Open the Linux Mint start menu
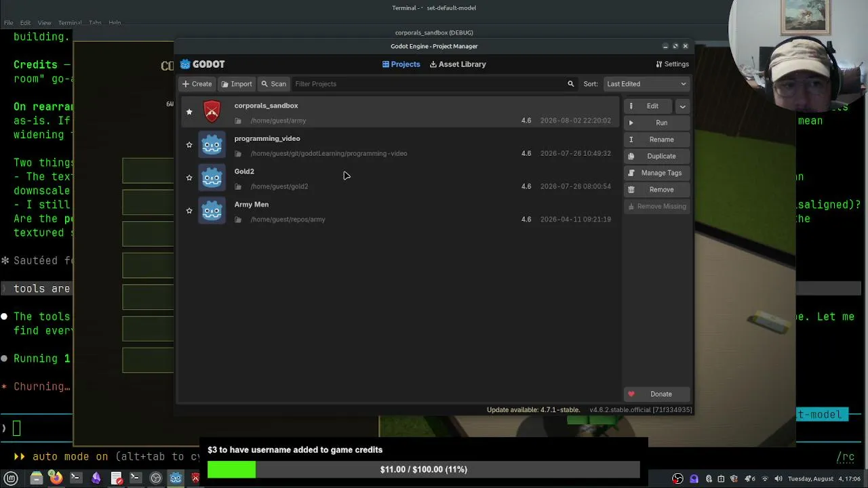 click(11, 479)
